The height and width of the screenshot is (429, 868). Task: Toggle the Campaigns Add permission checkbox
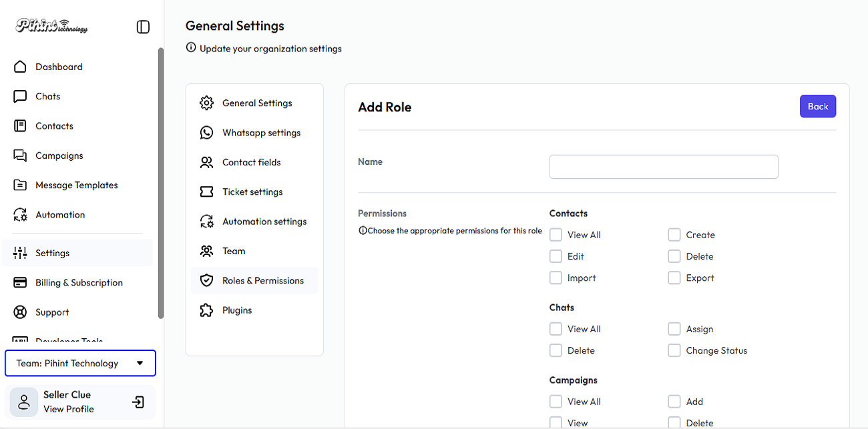click(674, 402)
